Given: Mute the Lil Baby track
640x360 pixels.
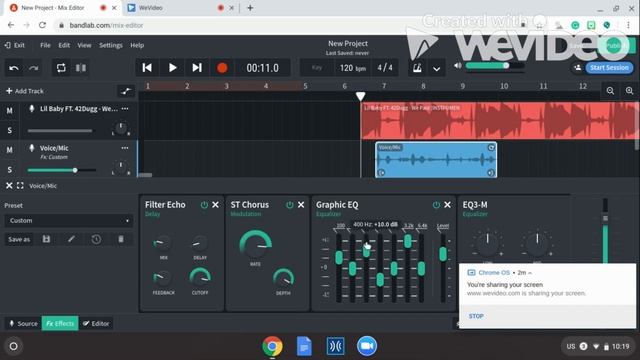Looking at the screenshot, I should coord(9,111).
